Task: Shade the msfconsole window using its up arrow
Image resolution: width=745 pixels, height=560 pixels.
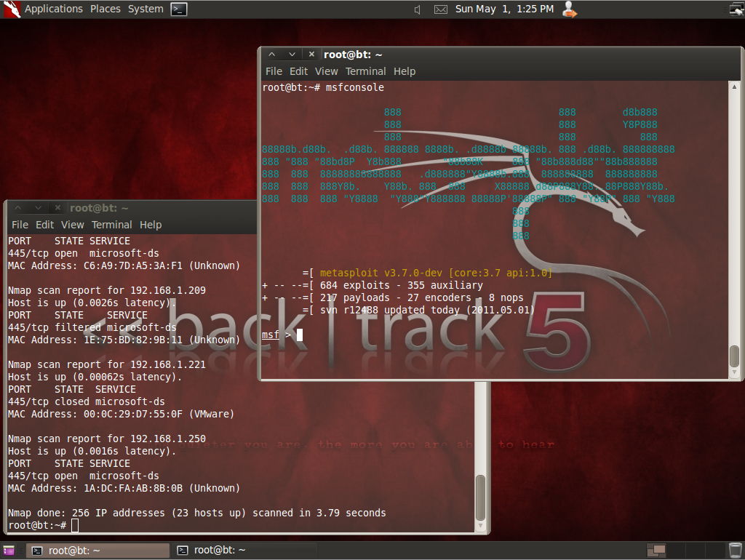Action: point(273,54)
